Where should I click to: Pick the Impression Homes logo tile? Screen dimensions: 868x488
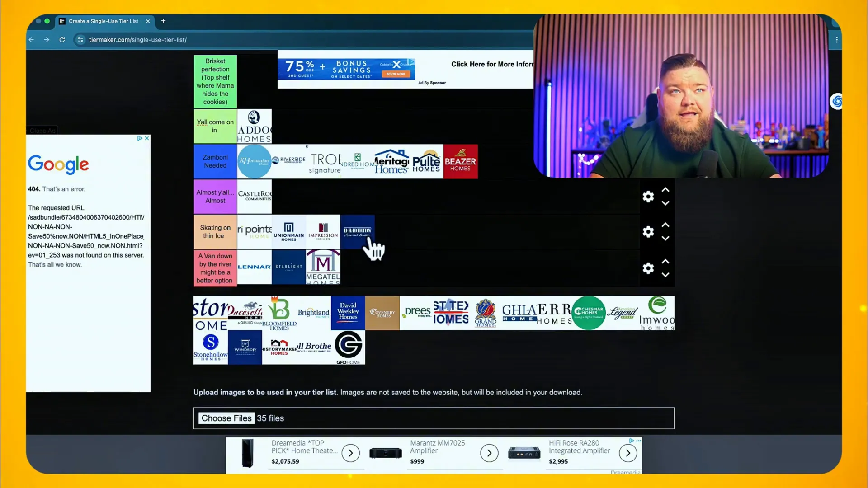tap(323, 232)
